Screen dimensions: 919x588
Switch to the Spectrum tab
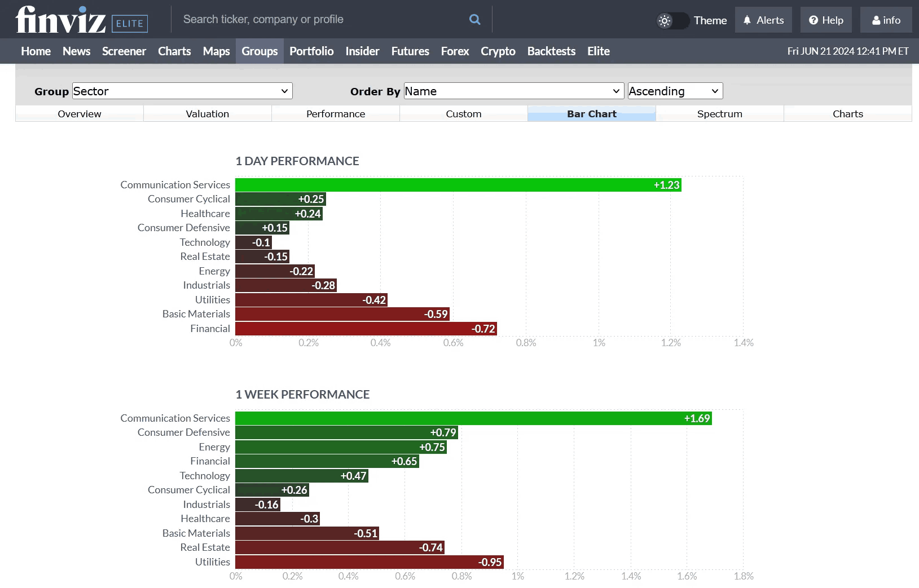[x=719, y=113]
